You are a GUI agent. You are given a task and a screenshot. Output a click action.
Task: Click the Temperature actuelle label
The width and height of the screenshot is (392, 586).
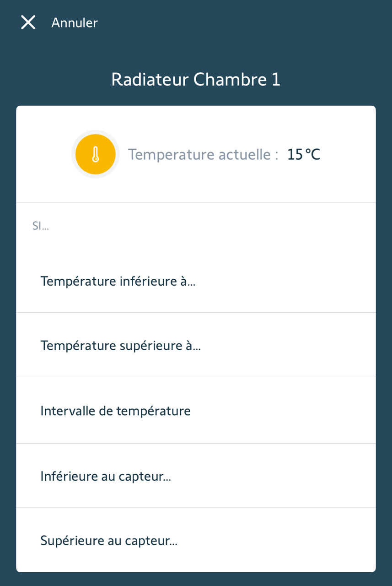(x=203, y=155)
